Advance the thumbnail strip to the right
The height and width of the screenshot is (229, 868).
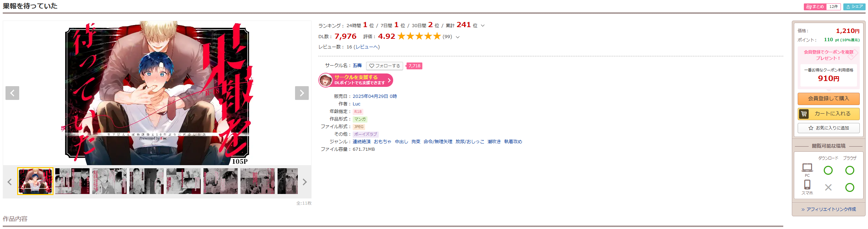point(305,182)
